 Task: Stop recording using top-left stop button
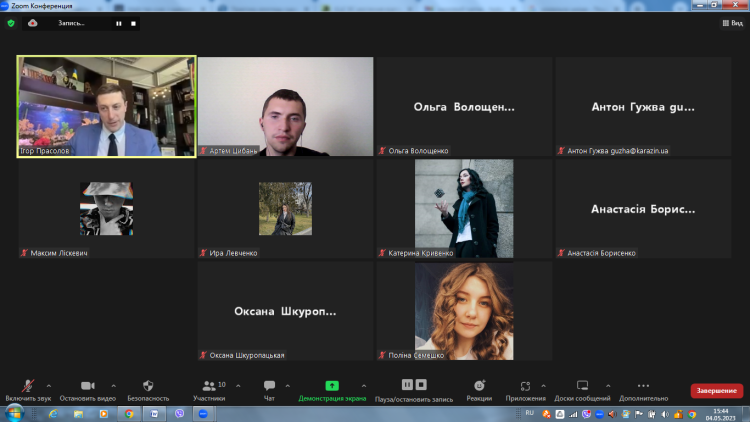click(x=135, y=23)
